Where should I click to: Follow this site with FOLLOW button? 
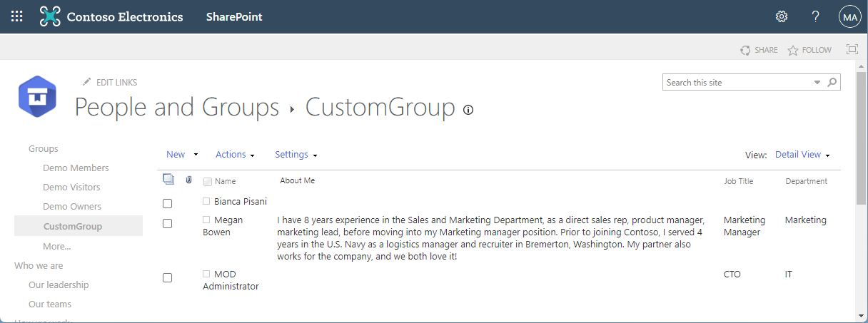click(x=809, y=50)
